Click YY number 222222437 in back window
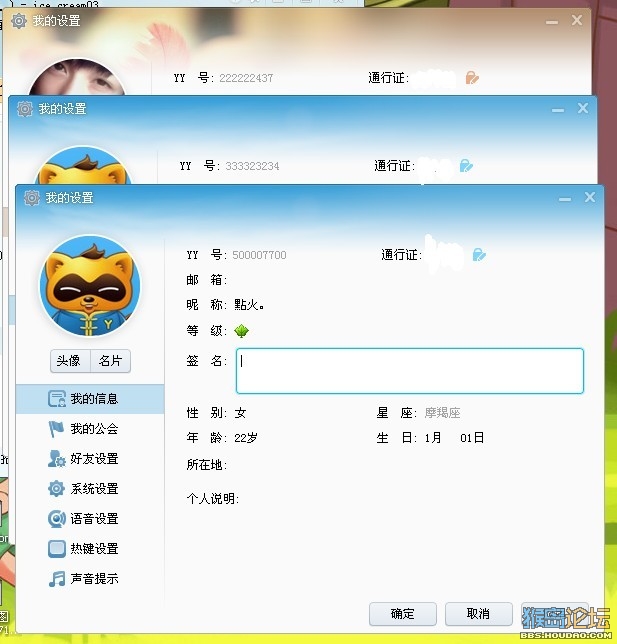This screenshot has height=644, width=617. point(246,78)
